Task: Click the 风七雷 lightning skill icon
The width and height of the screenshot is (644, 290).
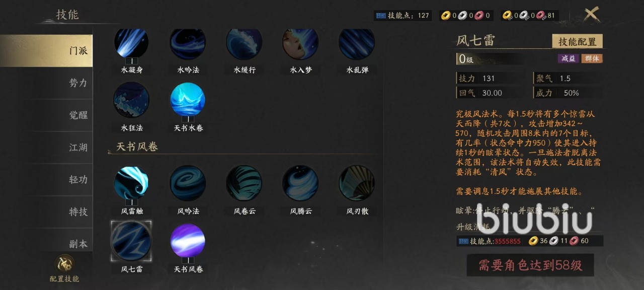Action: click(131, 241)
